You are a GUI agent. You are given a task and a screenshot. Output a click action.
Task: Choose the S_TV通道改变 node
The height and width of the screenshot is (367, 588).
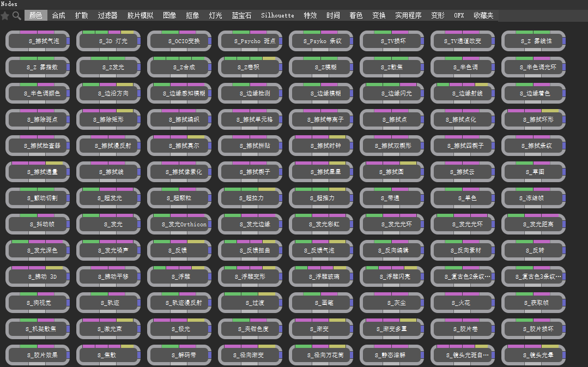pyautogui.click(x=463, y=41)
